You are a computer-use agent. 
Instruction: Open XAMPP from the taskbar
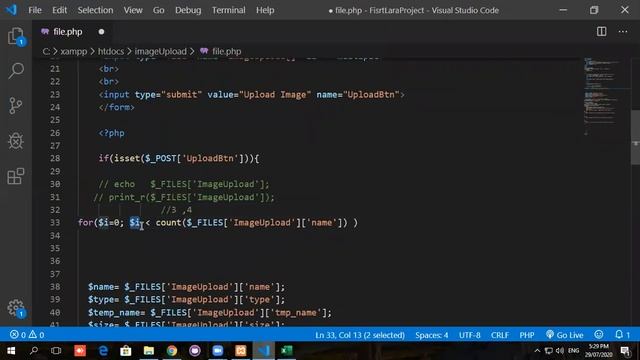click(240, 351)
